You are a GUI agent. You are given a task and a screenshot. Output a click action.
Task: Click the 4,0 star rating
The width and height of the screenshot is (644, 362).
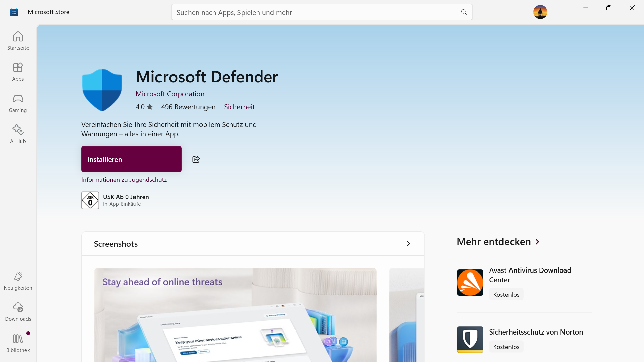(x=144, y=107)
